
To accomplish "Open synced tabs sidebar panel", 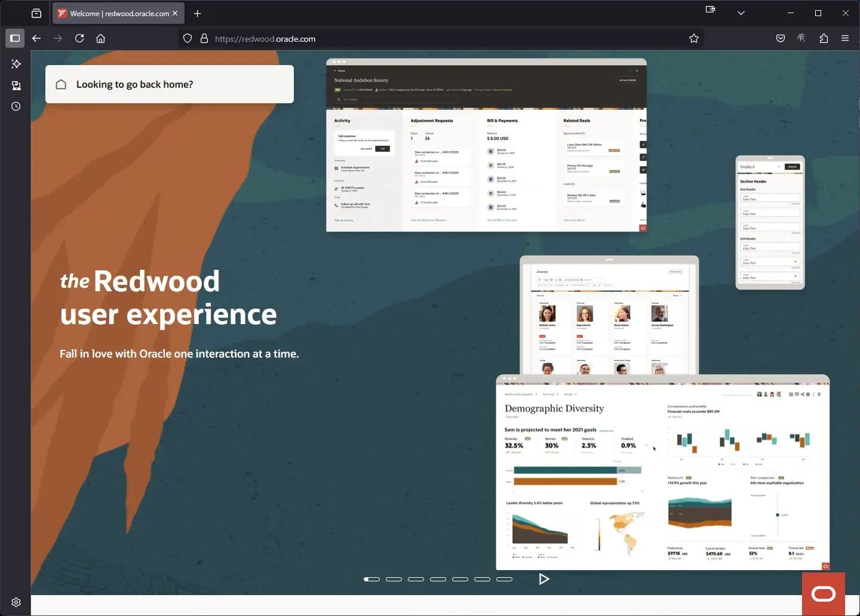I will click(x=16, y=85).
